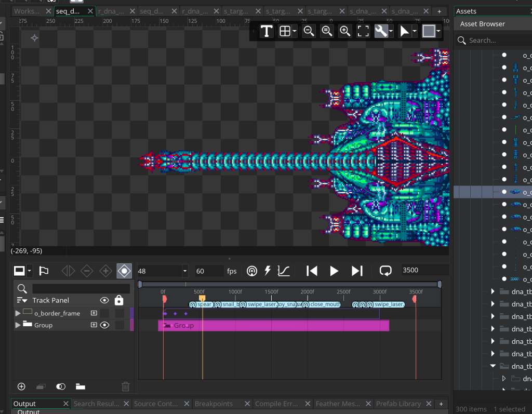Toggle the Track Panel lock icon

tap(119, 300)
